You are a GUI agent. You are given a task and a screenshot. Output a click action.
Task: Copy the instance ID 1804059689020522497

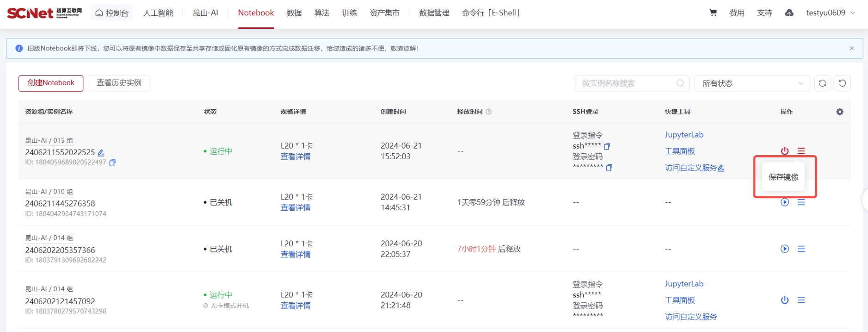click(112, 163)
